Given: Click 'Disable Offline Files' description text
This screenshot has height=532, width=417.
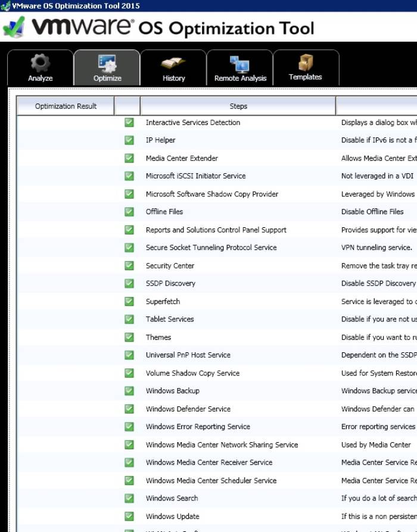Looking at the screenshot, I should [372, 212].
